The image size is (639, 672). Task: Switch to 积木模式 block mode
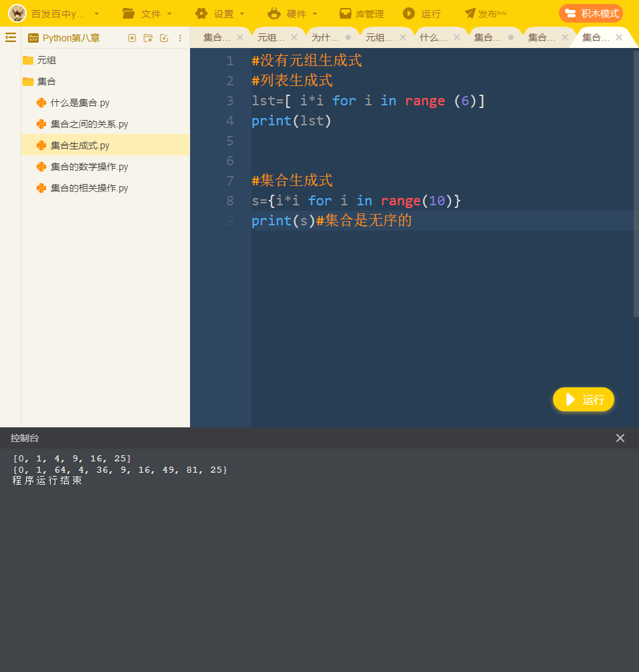pos(591,14)
